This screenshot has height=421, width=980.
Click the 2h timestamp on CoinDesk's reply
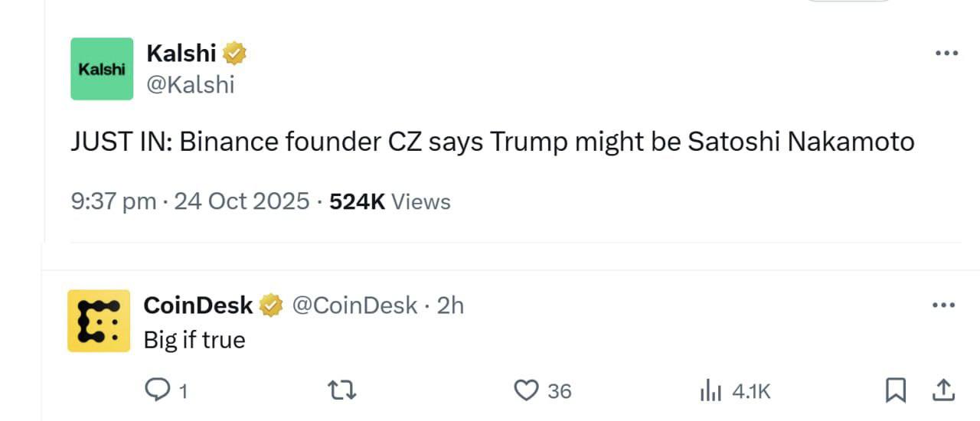450,305
